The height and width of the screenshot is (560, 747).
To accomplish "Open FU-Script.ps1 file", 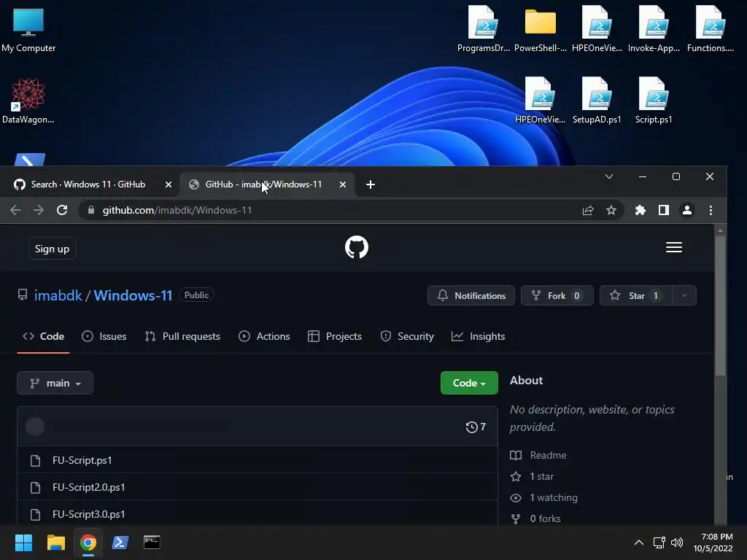I will [x=82, y=461].
